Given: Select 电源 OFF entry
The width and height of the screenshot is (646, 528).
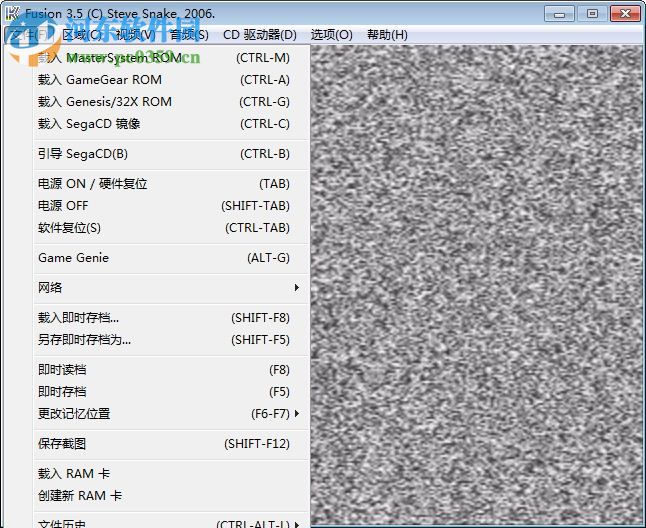Looking at the screenshot, I should click(x=171, y=206).
